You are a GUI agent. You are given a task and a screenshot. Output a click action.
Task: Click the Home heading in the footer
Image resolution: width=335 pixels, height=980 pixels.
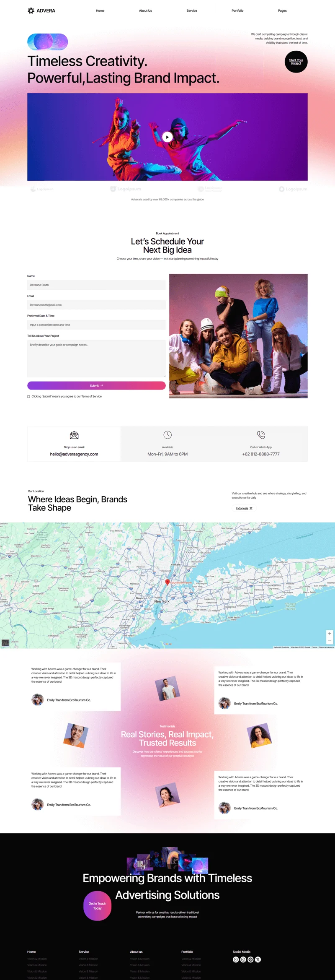click(31, 952)
